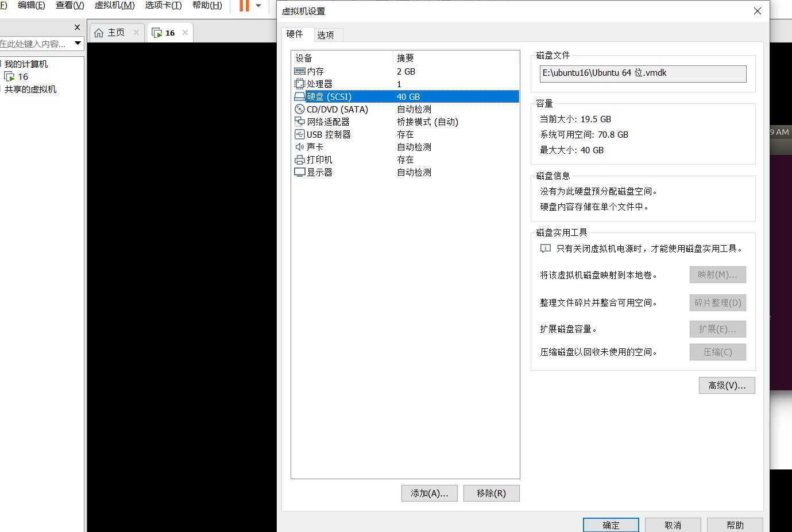Close the 虚拟机设置 dialog
The height and width of the screenshot is (532, 792).
pos(758,11)
